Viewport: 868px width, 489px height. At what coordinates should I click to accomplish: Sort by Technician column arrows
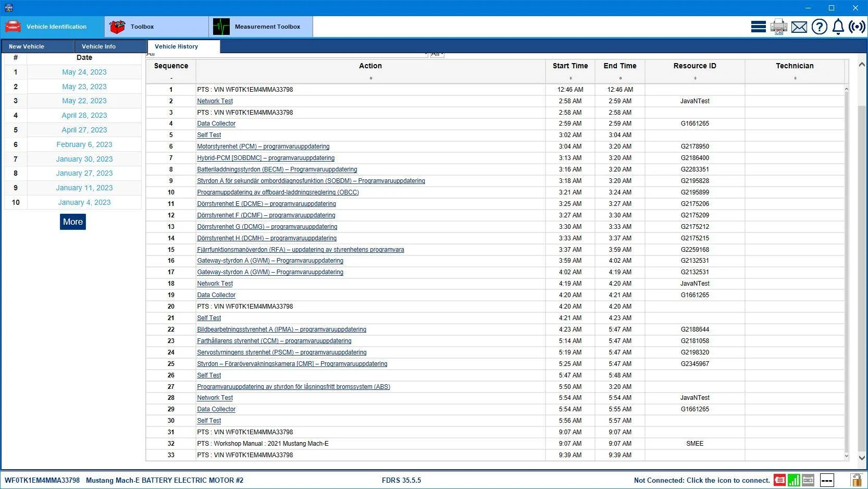click(795, 78)
